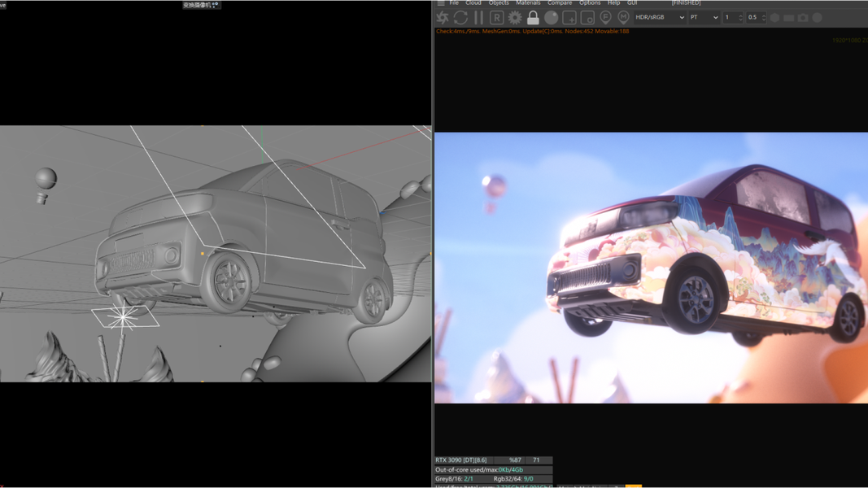Image resolution: width=868 pixels, height=488 pixels.
Task: Click the Octane send-scene start render icon
Action: pos(443,18)
